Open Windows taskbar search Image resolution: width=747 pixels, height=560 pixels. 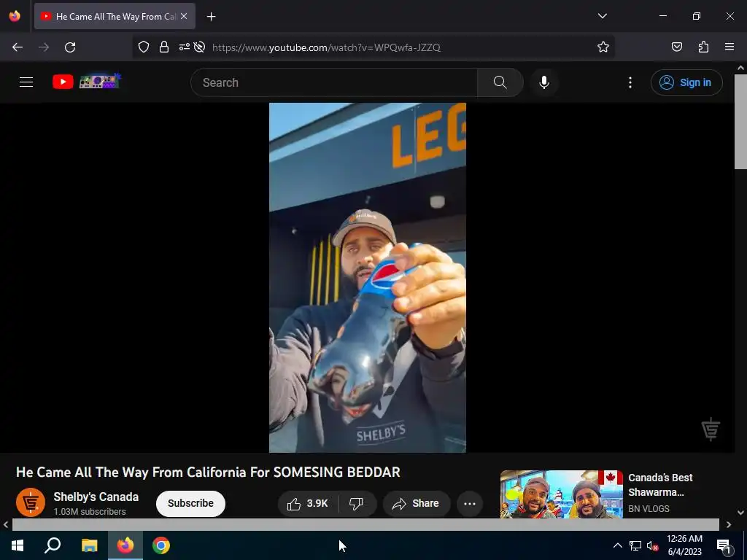click(53, 545)
